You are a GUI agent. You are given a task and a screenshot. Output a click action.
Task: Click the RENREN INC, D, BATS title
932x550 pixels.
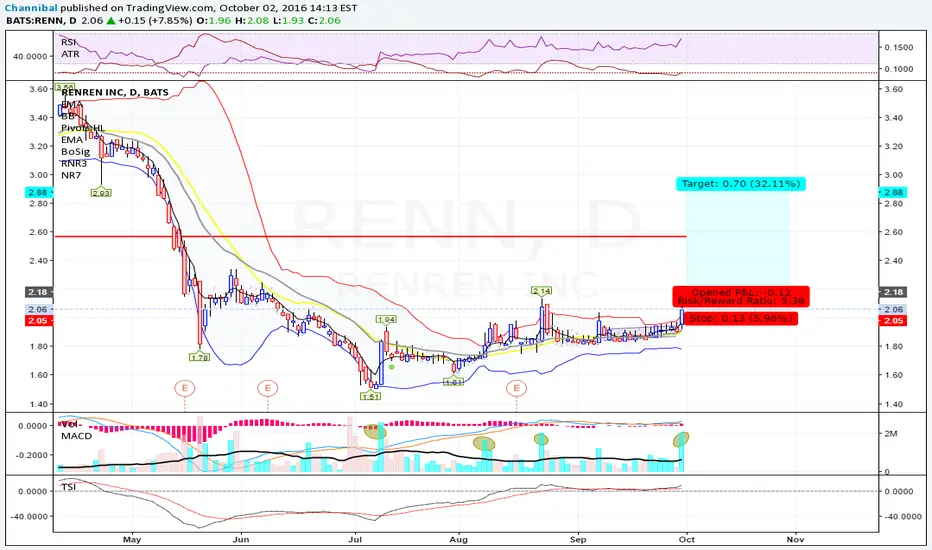coord(115,92)
